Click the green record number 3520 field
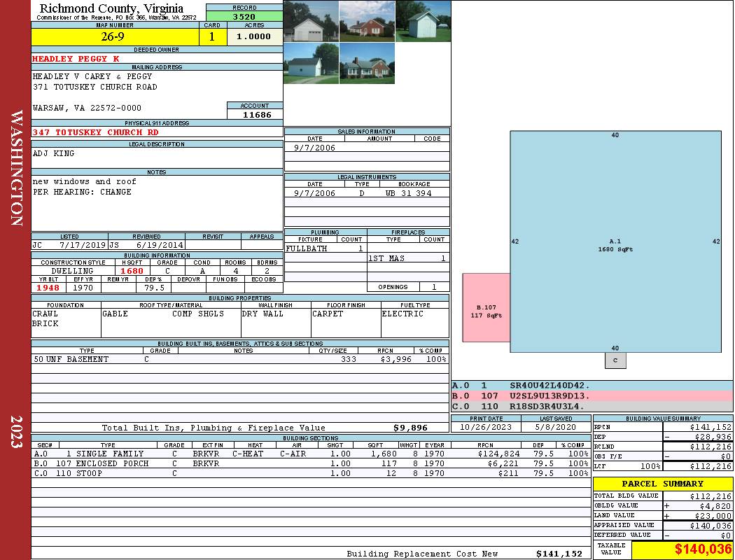This screenshot has width=735, height=560. (244, 17)
